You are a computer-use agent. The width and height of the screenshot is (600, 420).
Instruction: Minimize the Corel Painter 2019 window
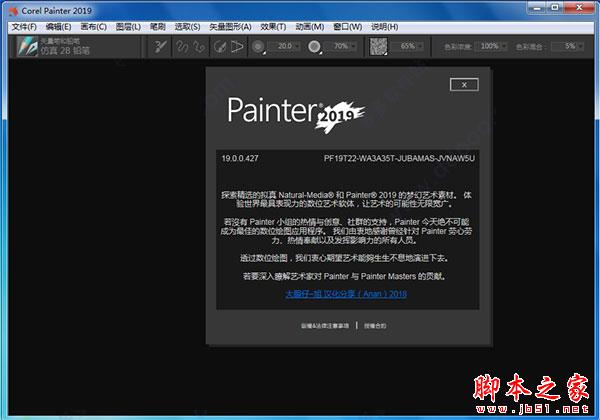[x=538, y=8]
